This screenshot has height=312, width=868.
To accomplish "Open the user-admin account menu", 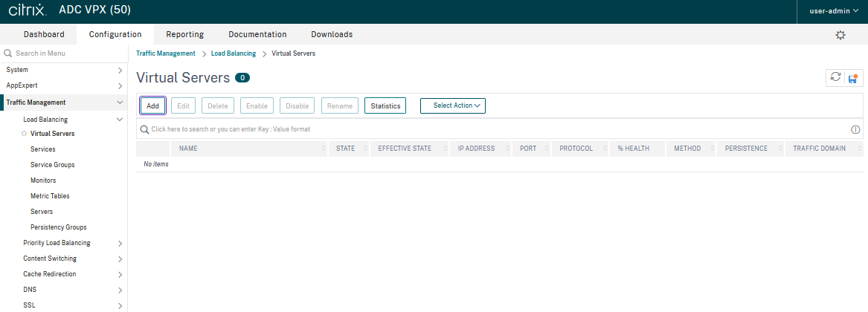I will [834, 11].
